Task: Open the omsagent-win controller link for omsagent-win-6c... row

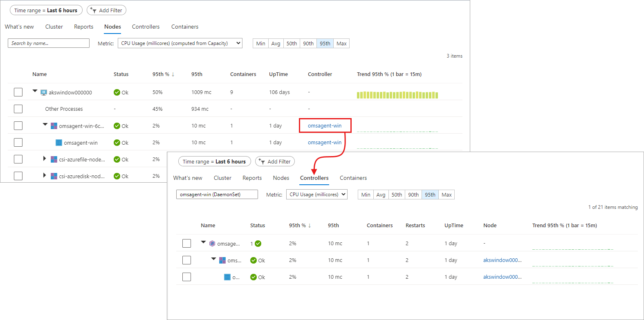Action: 325,126
